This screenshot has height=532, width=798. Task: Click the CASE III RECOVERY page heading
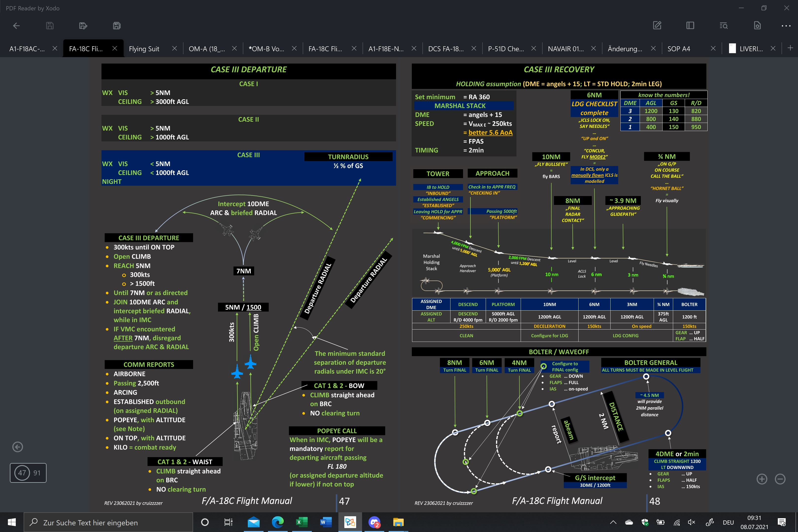(559, 69)
